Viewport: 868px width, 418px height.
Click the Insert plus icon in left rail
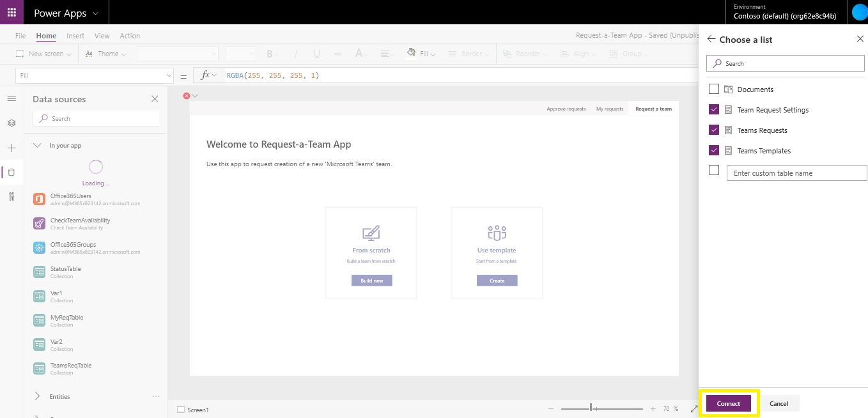[x=12, y=148]
